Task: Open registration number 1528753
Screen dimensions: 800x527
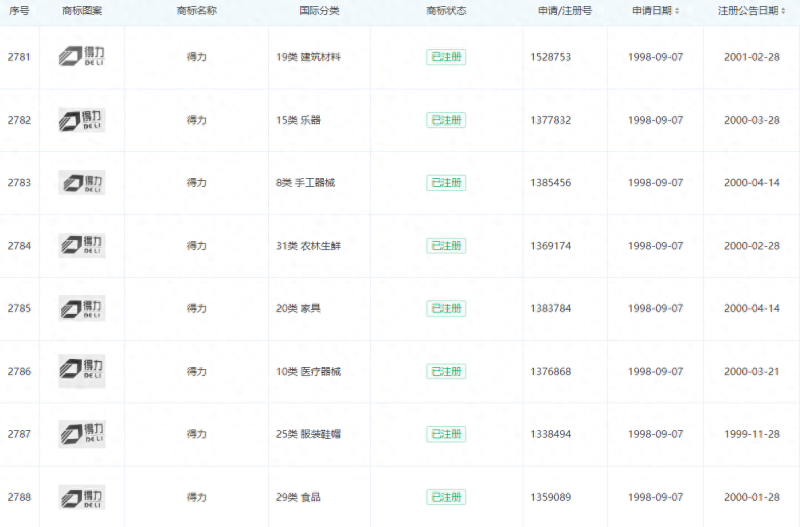Action: (550, 57)
